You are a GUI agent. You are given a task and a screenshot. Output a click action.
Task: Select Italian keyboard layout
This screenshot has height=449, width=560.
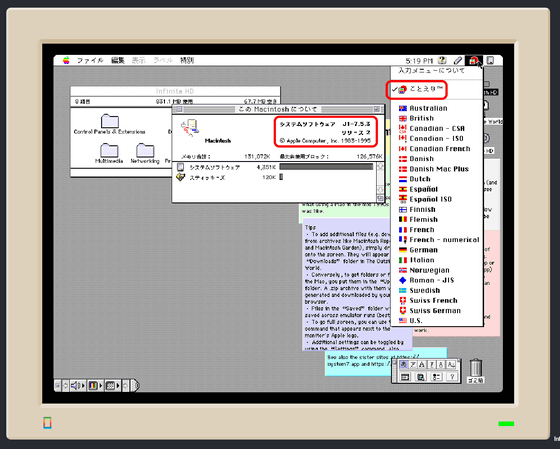tap(437, 260)
